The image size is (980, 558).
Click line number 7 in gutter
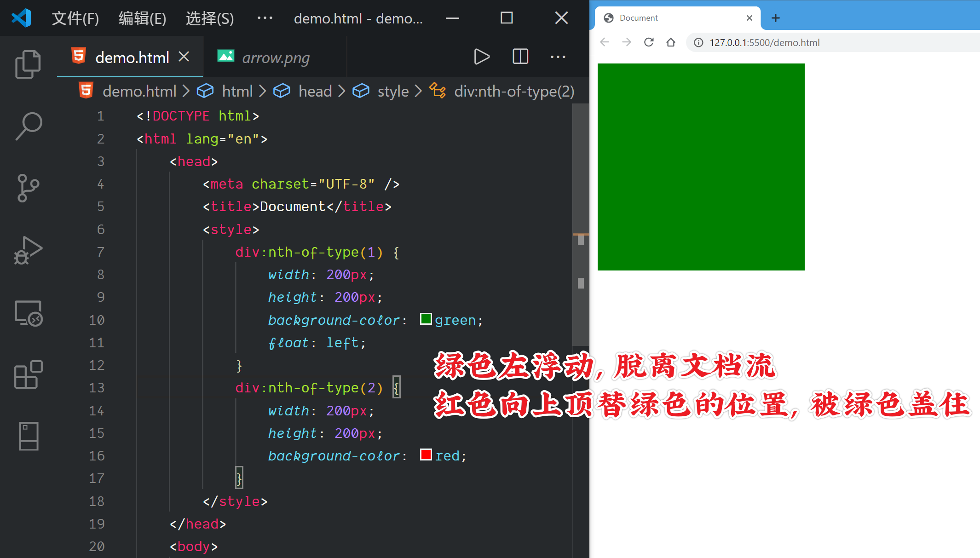coord(100,252)
